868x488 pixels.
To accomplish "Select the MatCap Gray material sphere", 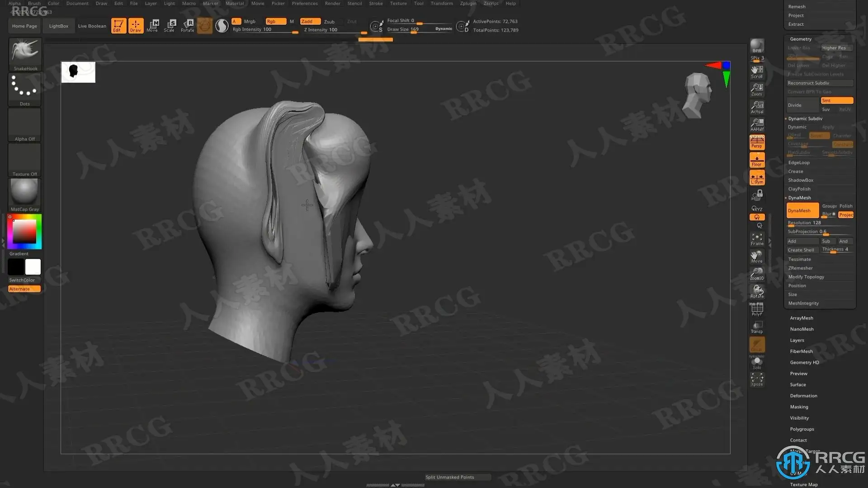I will click(x=24, y=195).
